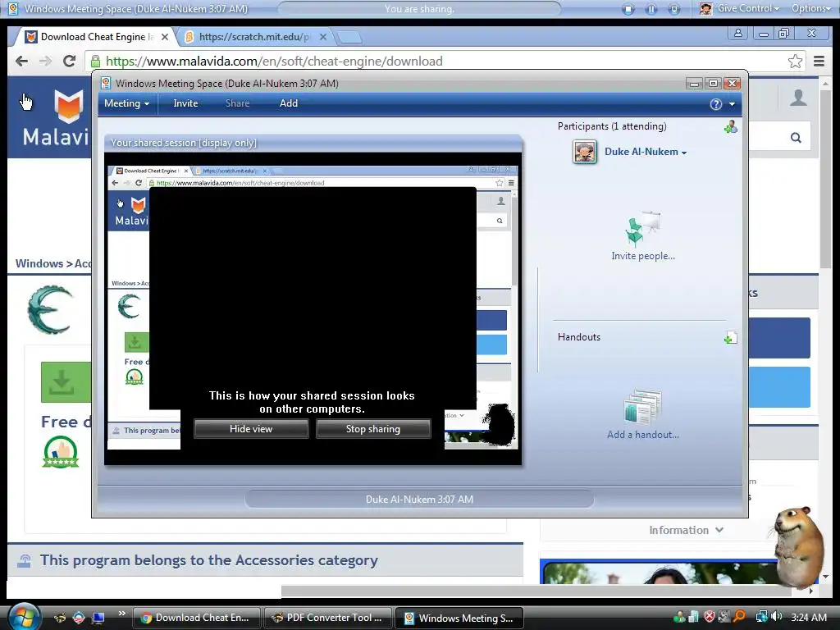Click the add handout icon beside Handouts
This screenshot has height=630, width=840.
tap(730, 337)
